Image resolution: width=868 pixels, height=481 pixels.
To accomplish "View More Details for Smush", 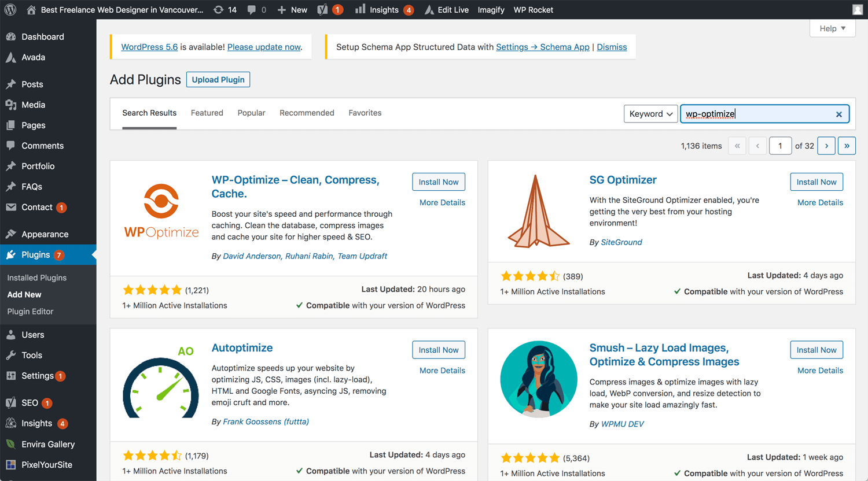I will [x=820, y=371].
